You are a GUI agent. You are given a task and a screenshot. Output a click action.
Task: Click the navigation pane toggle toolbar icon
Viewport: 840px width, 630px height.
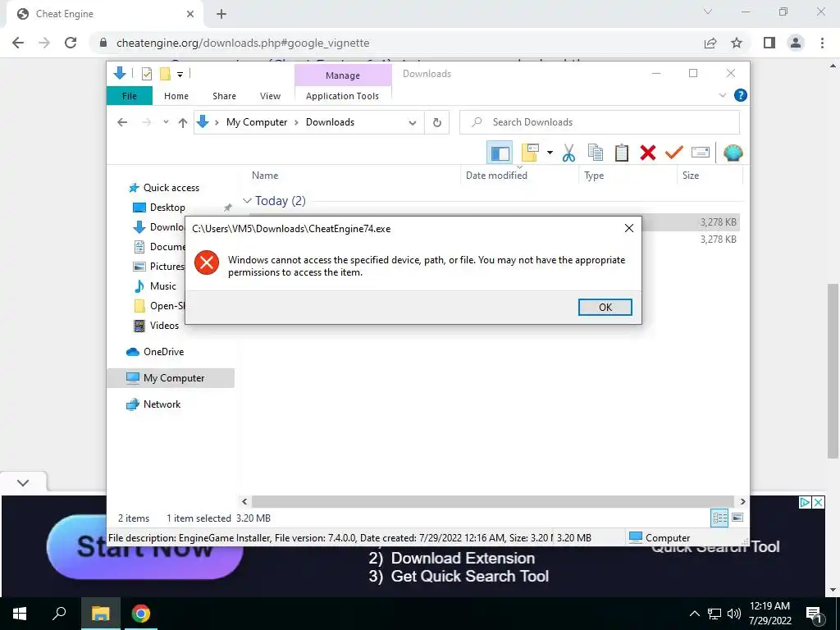[500, 153]
